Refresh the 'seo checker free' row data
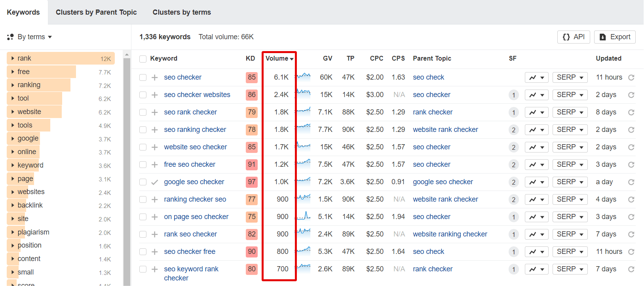644x286 pixels. click(x=631, y=252)
